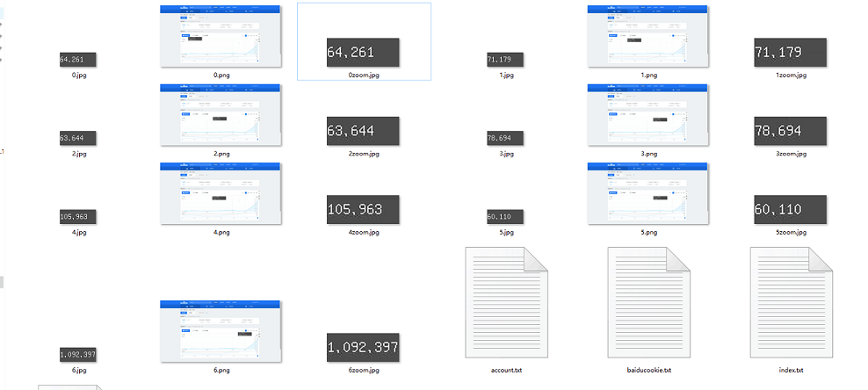Select the 1zoom.jpg thumbnail showing 71,179
The image size is (868, 390).
point(790,53)
